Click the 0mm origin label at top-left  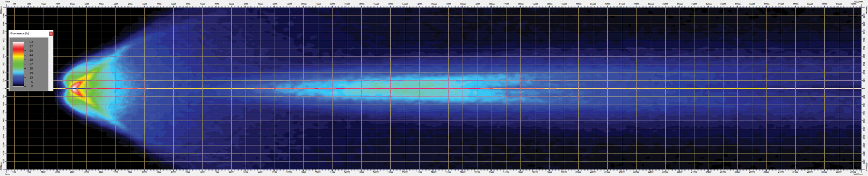pos(8,2)
